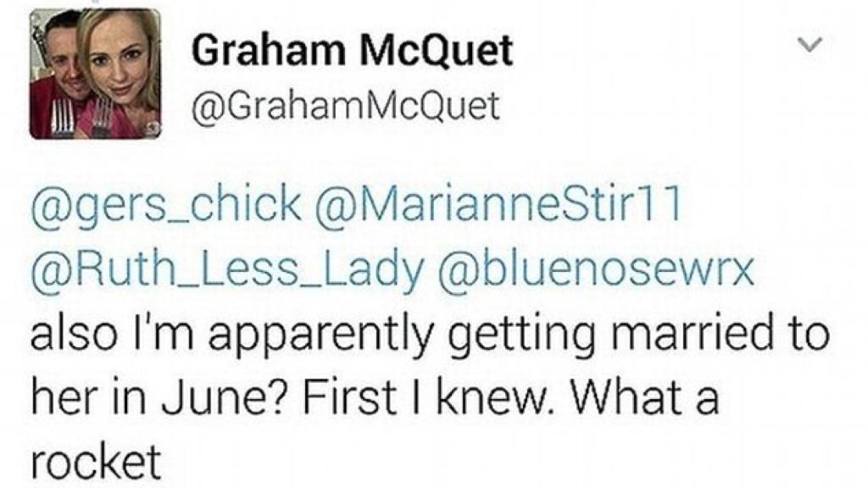
Task: Go to the @Ruth_Less_Lady profile mention
Action: pyautogui.click(x=226, y=270)
